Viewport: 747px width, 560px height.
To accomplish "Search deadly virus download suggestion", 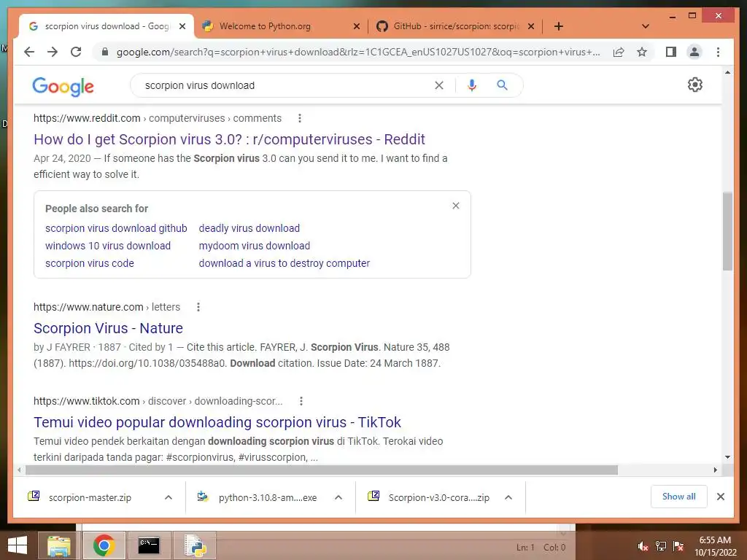I will (249, 228).
